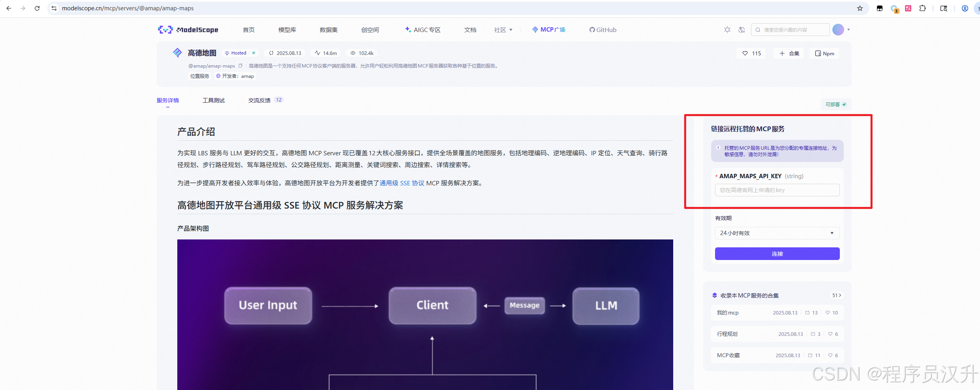Click the Hosted badge dropdown
980x390 pixels.
tap(240, 53)
